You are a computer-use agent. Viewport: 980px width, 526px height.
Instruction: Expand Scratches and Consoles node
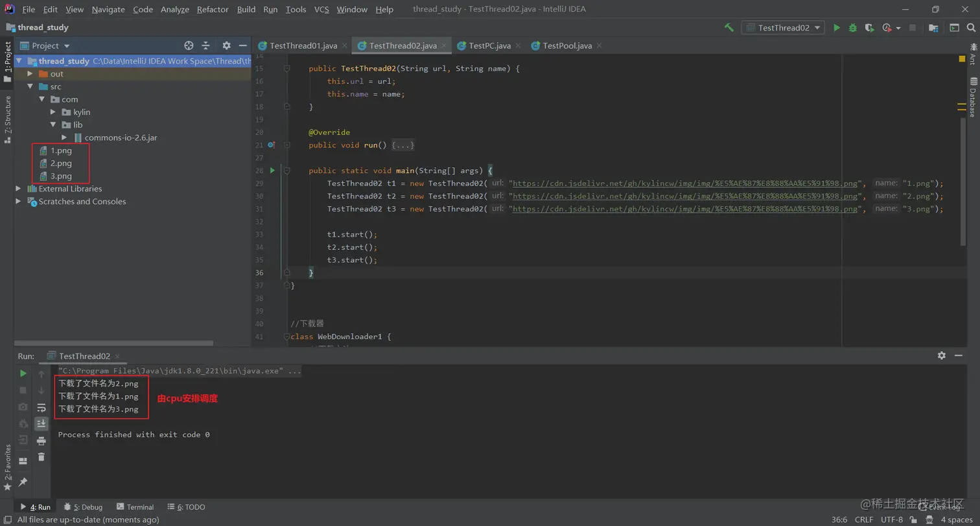coord(19,202)
